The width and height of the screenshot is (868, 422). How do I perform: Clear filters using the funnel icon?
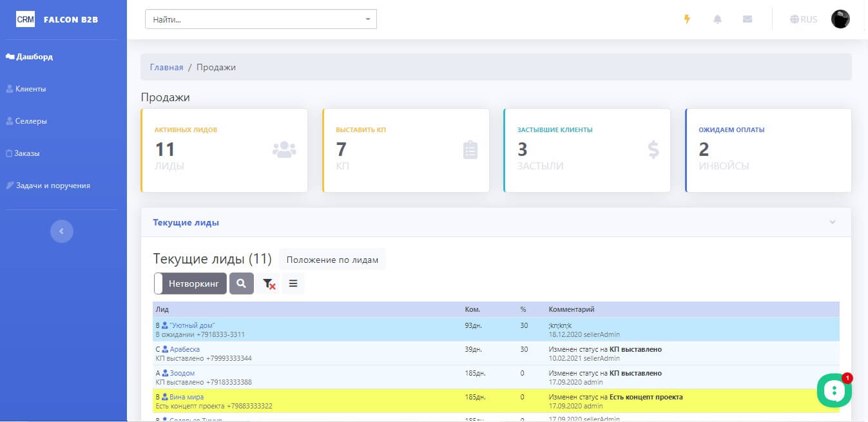pyautogui.click(x=269, y=283)
